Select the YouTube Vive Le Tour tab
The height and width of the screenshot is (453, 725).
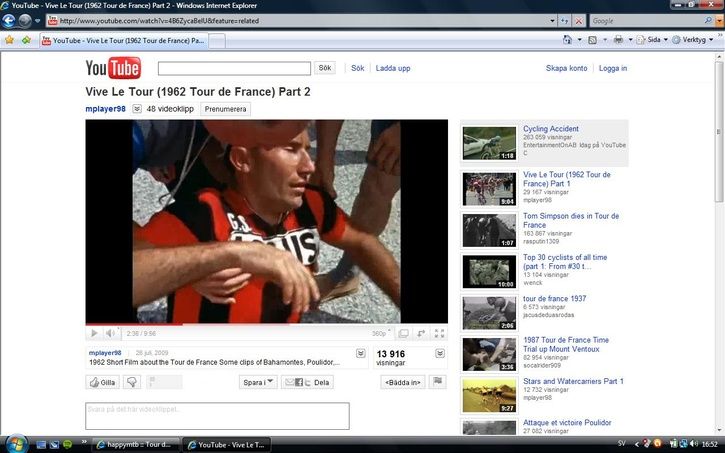pyautogui.click(x=123, y=41)
